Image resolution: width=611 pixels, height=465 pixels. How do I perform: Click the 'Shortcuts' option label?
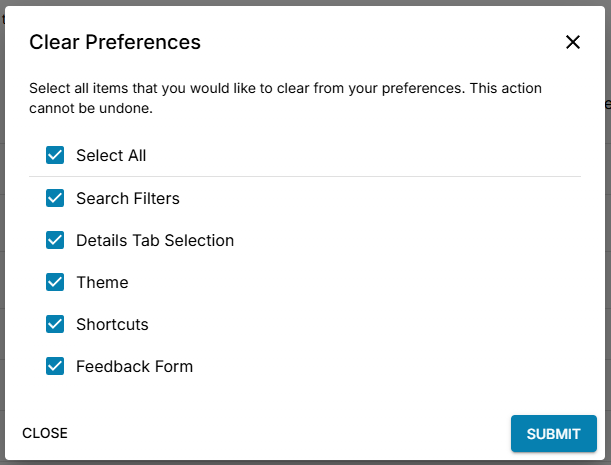(x=112, y=324)
